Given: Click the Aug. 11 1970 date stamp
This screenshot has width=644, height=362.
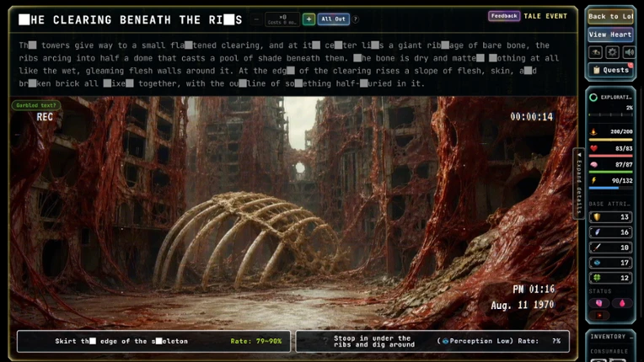Looking at the screenshot, I should (x=523, y=306).
